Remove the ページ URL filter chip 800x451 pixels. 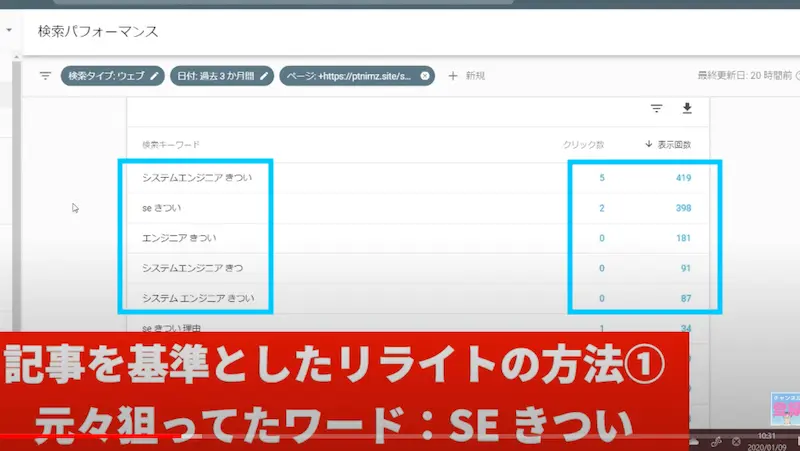pyautogui.click(x=425, y=76)
